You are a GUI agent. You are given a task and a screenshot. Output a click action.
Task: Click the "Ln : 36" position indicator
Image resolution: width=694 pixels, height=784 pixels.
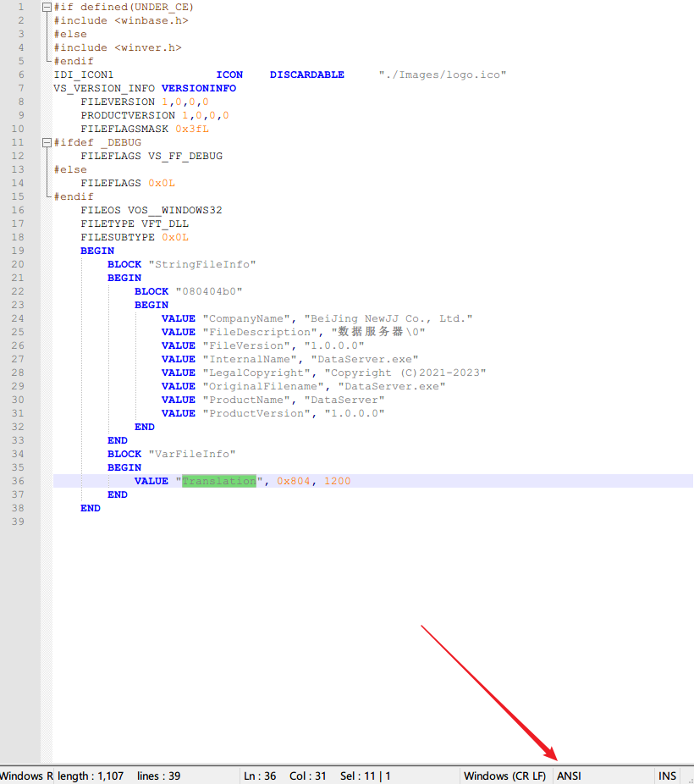(x=260, y=776)
